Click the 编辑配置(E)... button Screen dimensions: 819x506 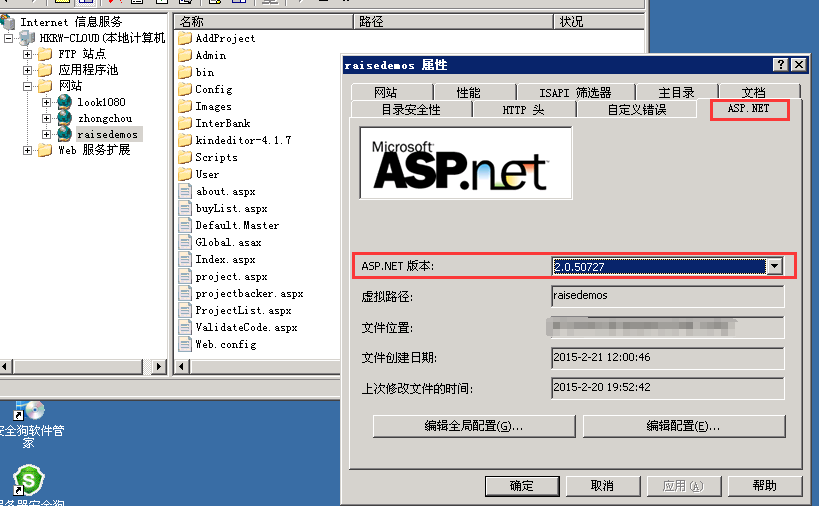click(684, 426)
